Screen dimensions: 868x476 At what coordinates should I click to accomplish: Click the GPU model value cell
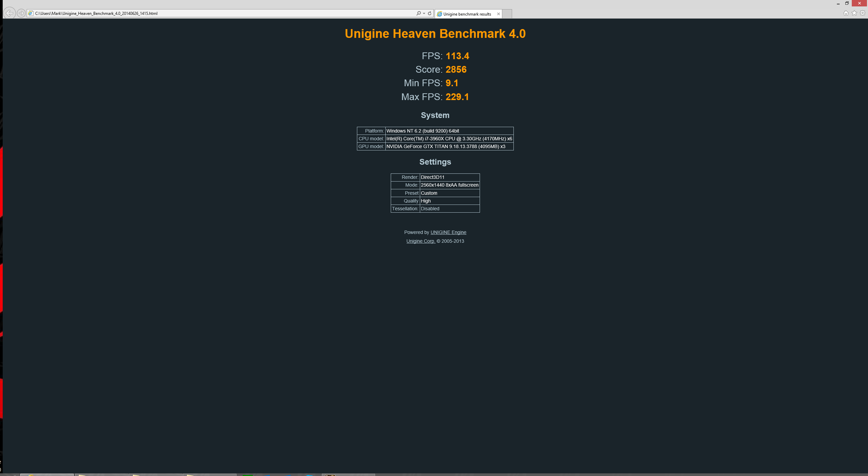click(x=449, y=146)
